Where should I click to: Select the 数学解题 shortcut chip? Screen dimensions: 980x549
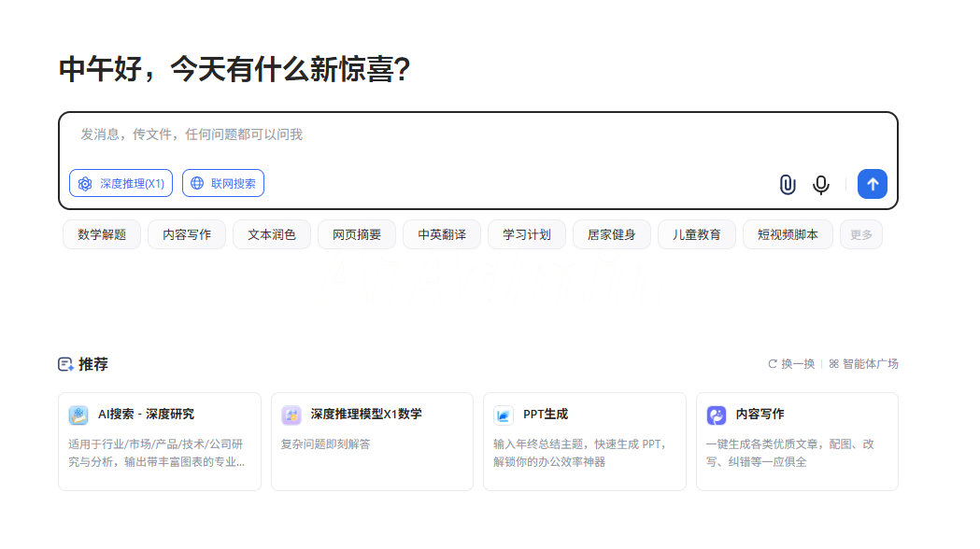point(102,235)
